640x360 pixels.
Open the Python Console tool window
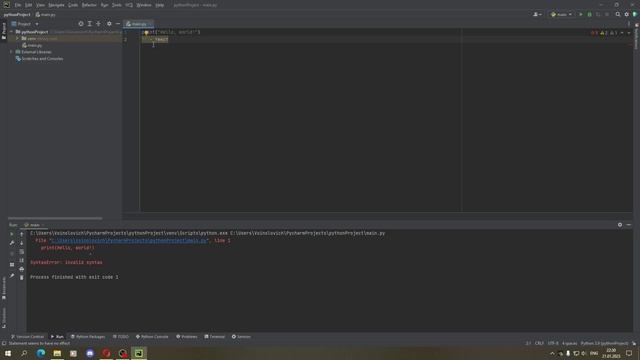click(152, 337)
